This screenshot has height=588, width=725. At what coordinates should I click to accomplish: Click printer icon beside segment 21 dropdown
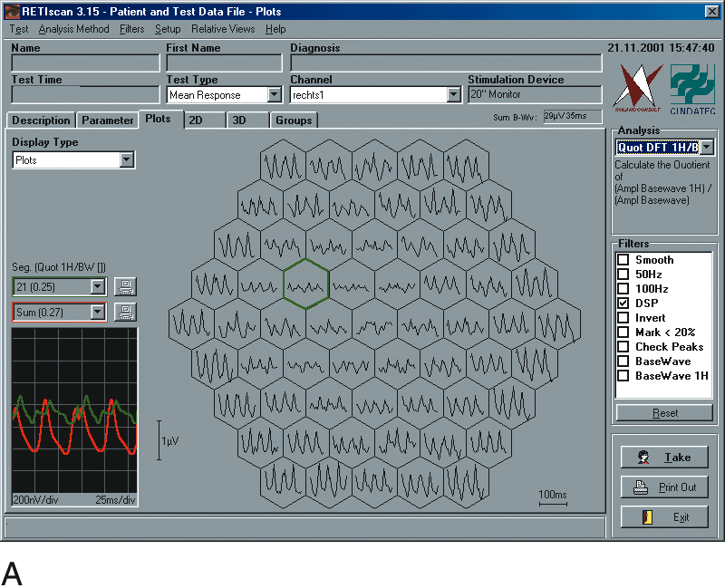point(125,287)
